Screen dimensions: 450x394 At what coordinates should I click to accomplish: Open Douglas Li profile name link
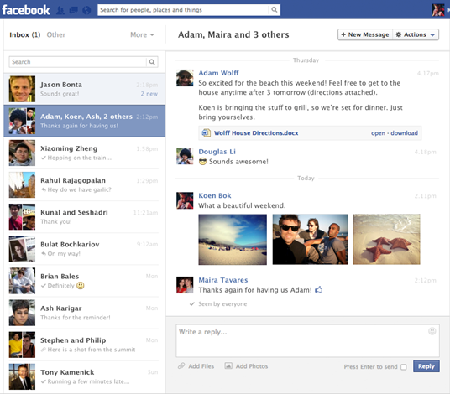tap(217, 151)
